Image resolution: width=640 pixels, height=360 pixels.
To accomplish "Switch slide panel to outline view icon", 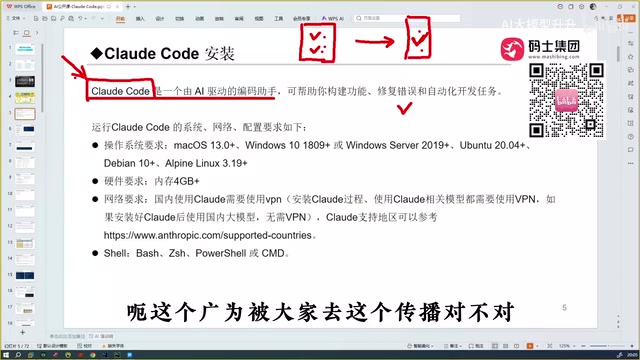I will pos(16,33).
